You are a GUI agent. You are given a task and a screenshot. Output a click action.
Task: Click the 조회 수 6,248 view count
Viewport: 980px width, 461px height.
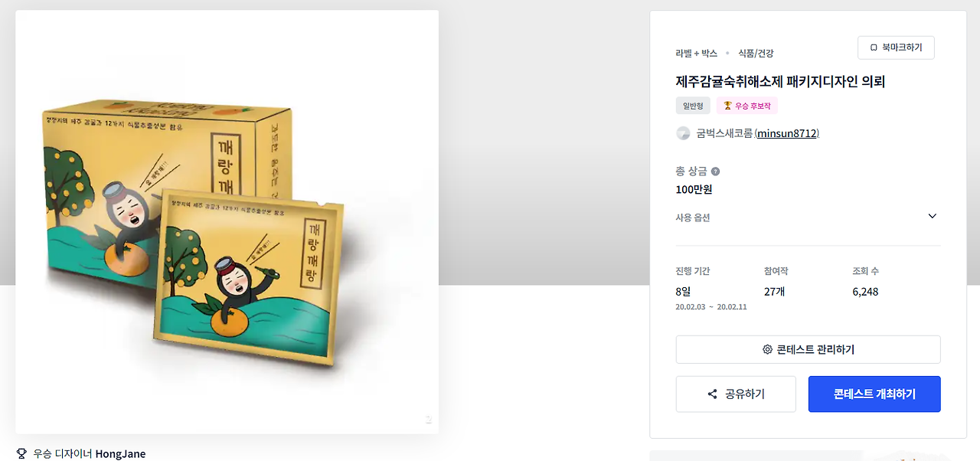point(865,292)
